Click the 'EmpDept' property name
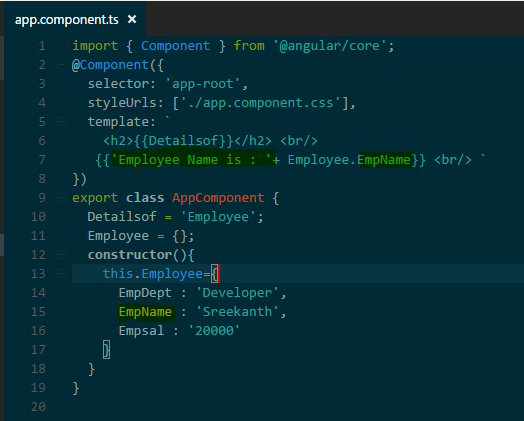 pyautogui.click(x=145, y=293)
